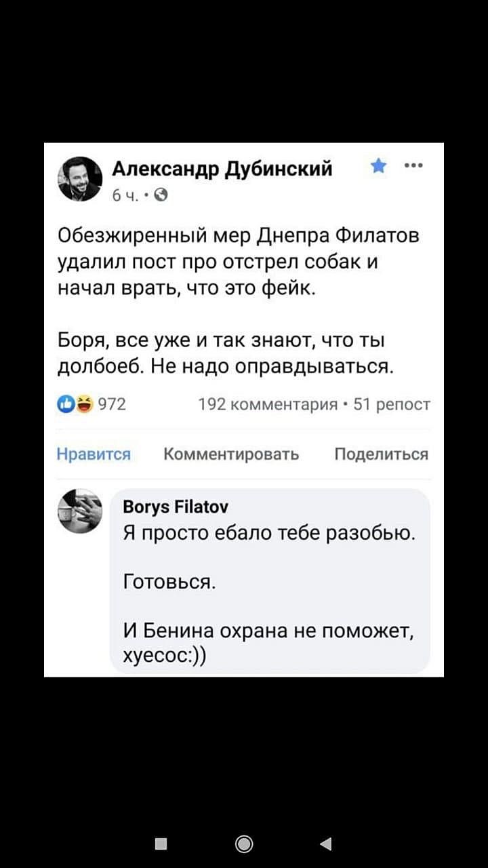This screenshot has width=488, height=868.
Task: View the 51 репост shares
Action: tap(392, 406)
